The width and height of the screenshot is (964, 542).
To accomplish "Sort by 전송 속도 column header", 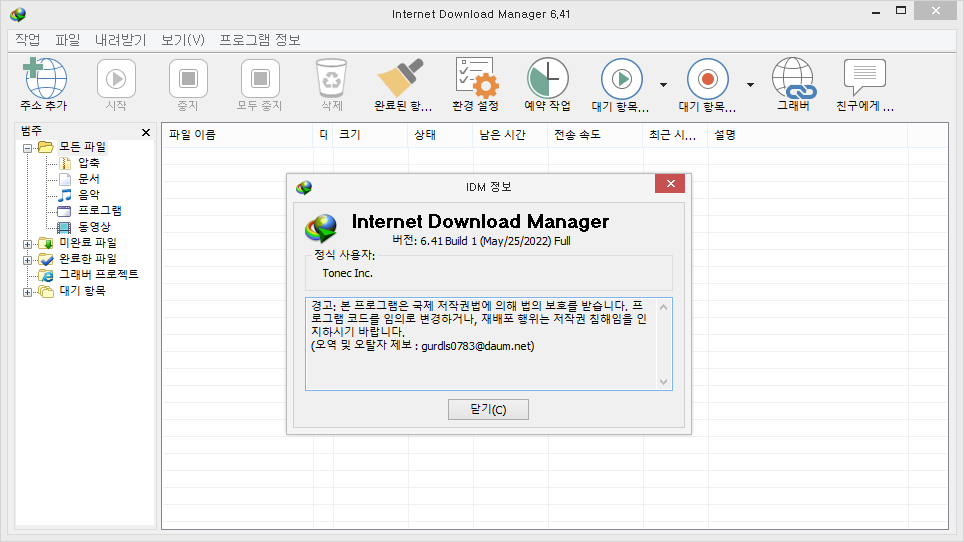I will coord(595,135).
